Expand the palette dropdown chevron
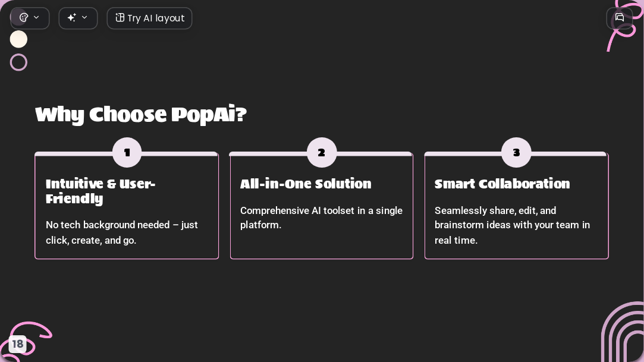 click(36, 17)
